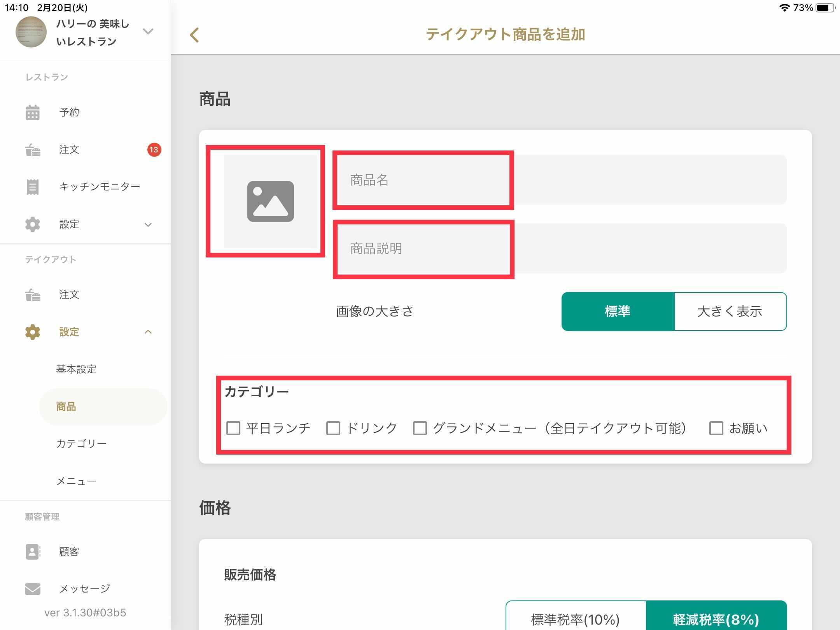Open the 顧客 contact card icon
840x630 pixels.
coord(33,551)
